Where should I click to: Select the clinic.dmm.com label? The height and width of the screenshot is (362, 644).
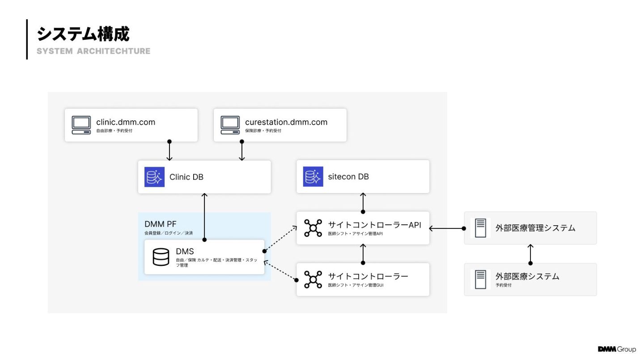point(126,122)
